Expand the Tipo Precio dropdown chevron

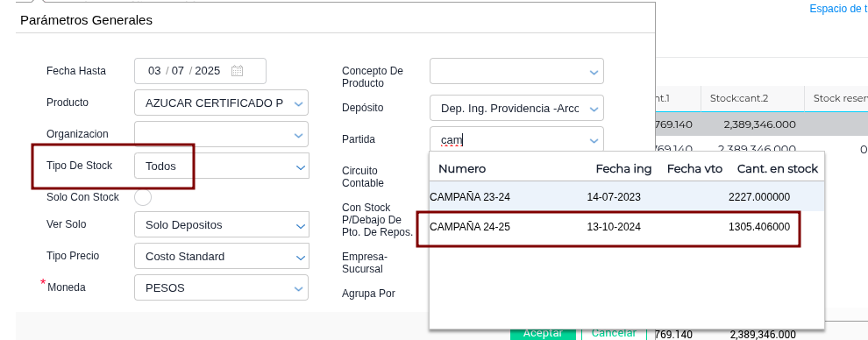(x=300, y=258)
